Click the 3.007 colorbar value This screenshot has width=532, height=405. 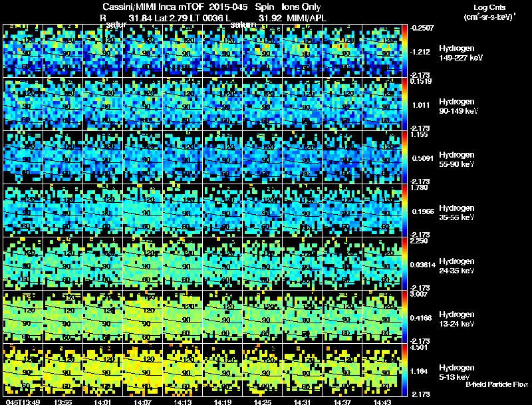[419, 294]
